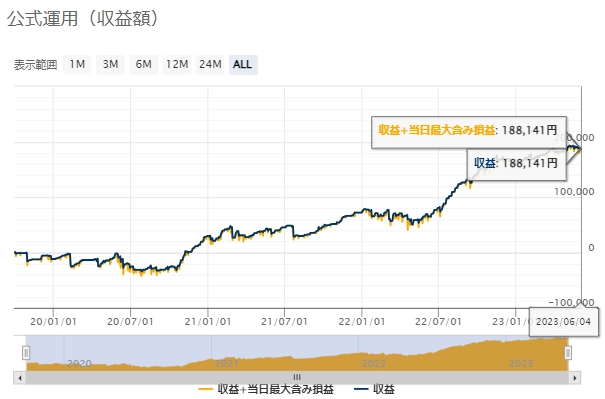Viewport: 605px width, 399px height.
Task: Click the 2021 area in the navigator
Action: (x=226, y=363)
